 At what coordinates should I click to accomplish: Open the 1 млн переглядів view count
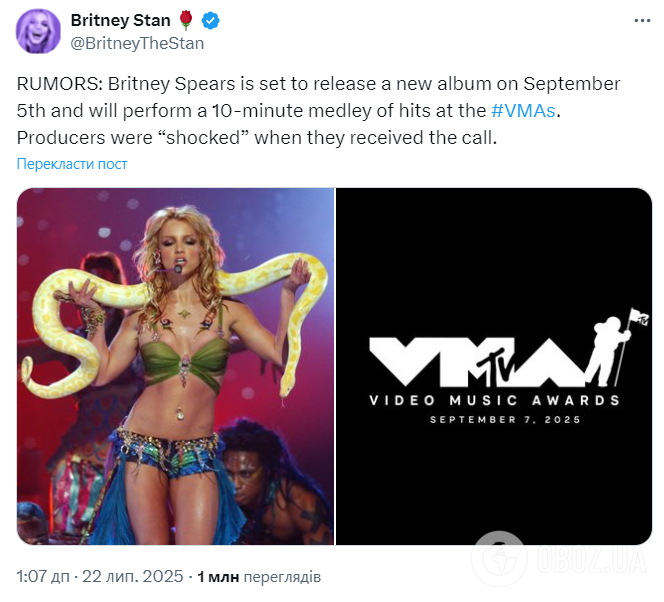259,577
